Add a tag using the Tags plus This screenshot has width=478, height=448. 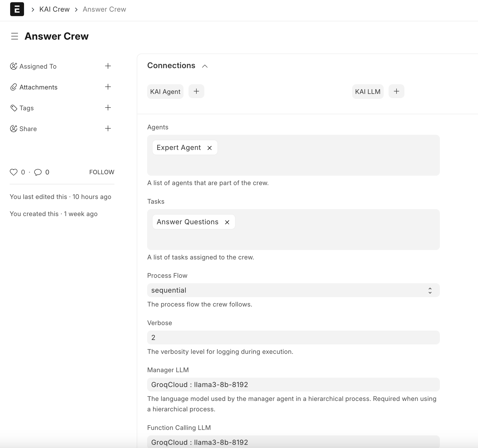(108, 108)
